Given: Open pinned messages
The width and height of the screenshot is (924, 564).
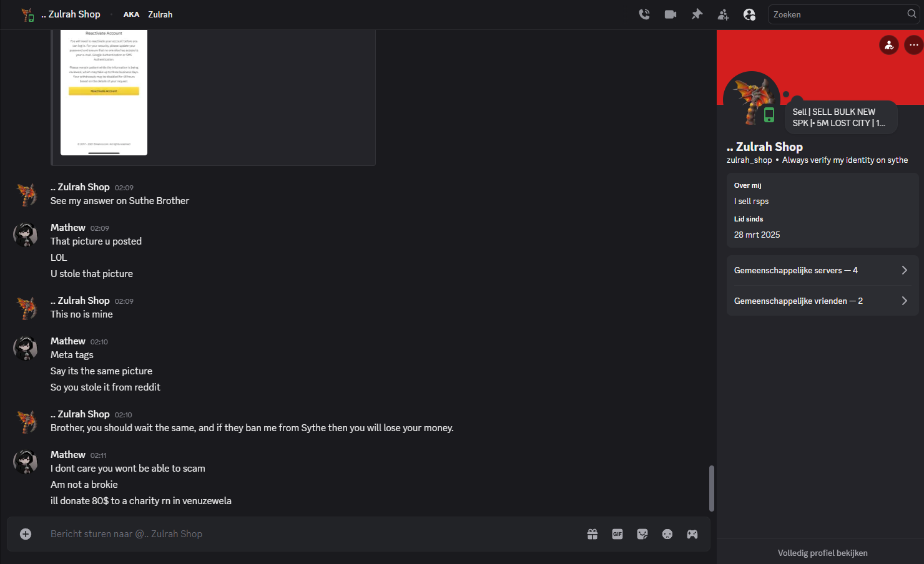Looking at the screenshot, I should pyautogui.click(x=697, y=14).
